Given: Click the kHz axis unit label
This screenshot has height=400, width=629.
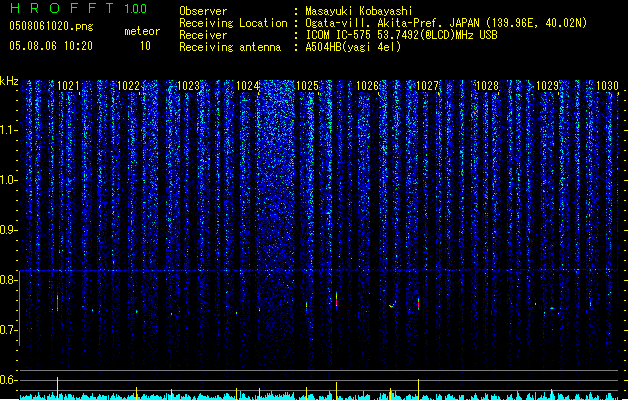Looking at the screenshot, I should point(9,81).
